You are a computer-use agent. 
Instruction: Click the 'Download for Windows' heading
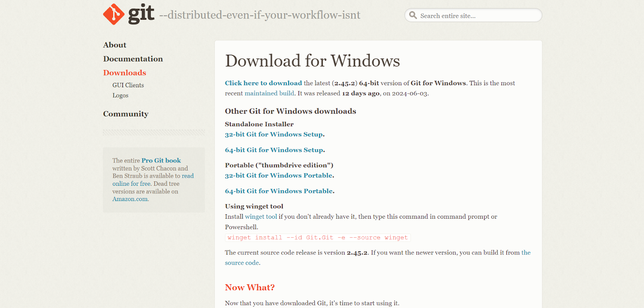(312, 61)
